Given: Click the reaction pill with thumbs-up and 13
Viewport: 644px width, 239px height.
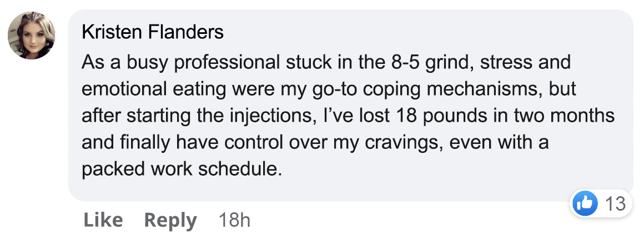Looking at the screenshot, I should click(x=601, y=203).
